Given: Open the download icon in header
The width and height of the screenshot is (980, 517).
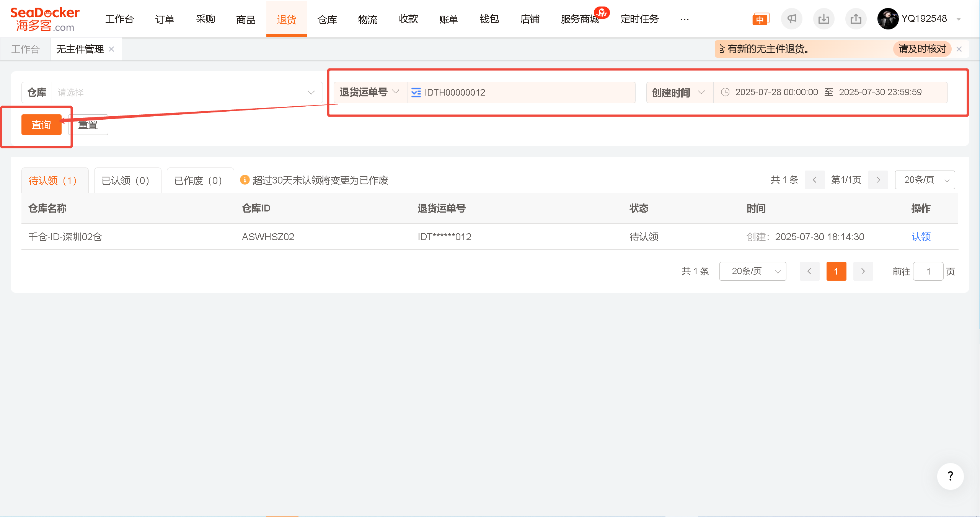Looking at the screenshot, I should coord(823,19).
